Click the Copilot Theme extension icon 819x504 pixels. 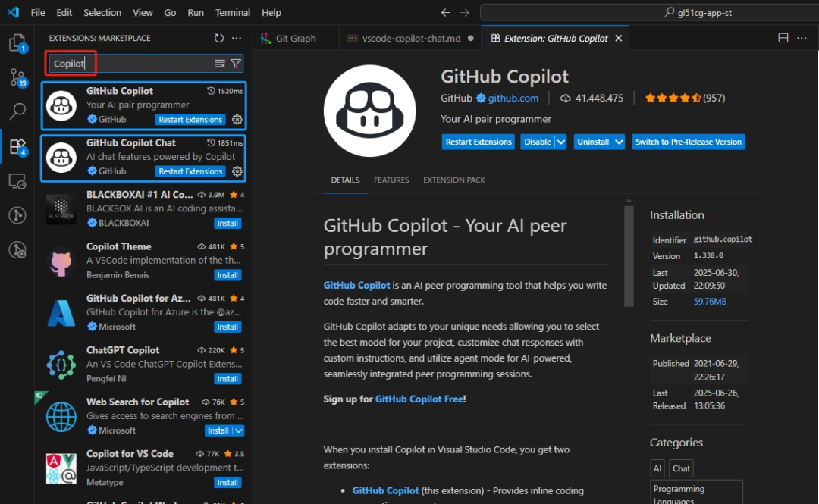[61, 261]
